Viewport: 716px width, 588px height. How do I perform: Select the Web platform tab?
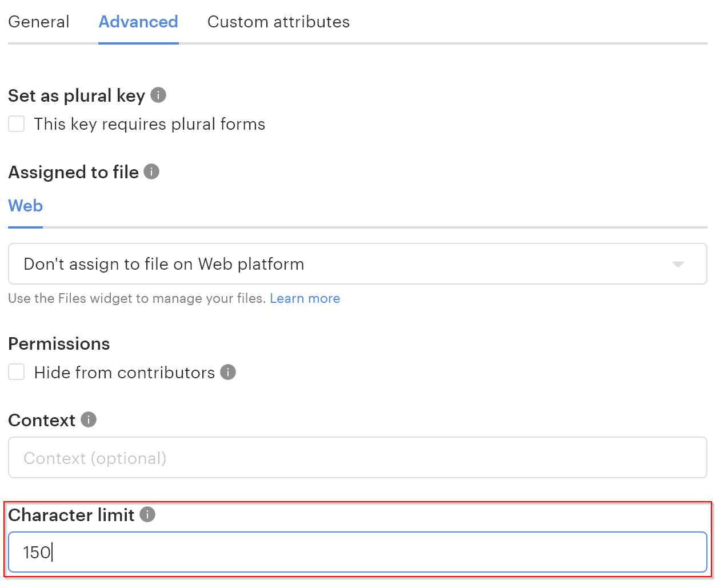[x=26, y=206]
